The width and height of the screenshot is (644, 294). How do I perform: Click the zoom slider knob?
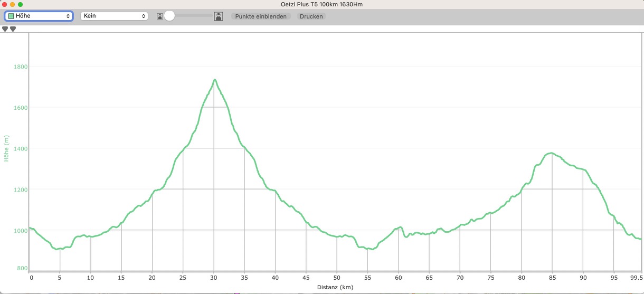point(169,16)
